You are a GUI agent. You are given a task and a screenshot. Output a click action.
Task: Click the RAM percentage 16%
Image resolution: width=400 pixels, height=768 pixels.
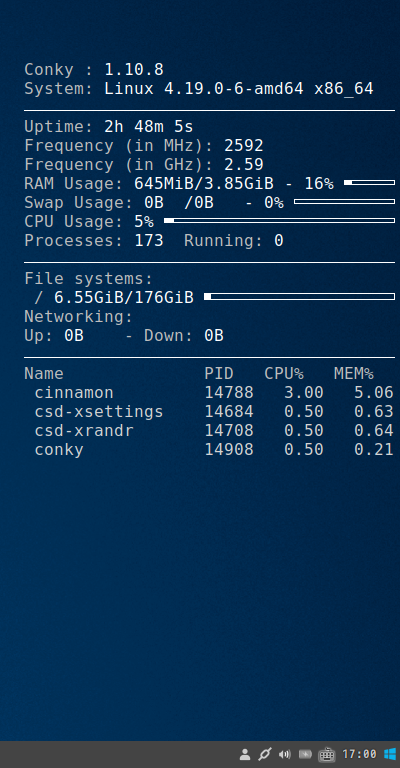tap(319, 184)
